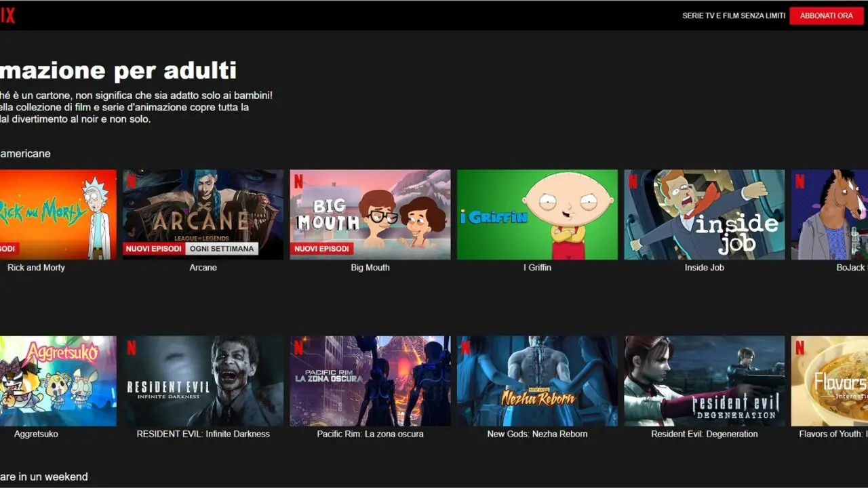Click Netflix N icon on Inside Job poster
Viewport: 868px width, 488px height.
click(x=633, y=182)
